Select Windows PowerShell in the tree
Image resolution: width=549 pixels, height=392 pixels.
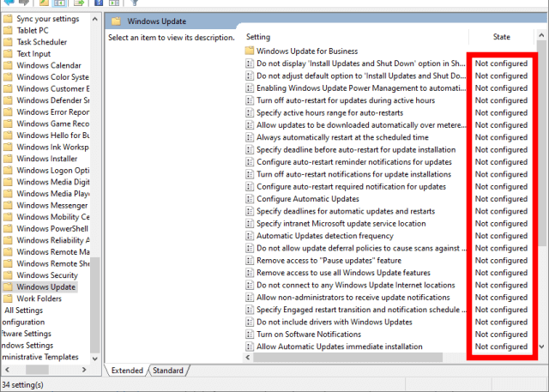(52, 228)
